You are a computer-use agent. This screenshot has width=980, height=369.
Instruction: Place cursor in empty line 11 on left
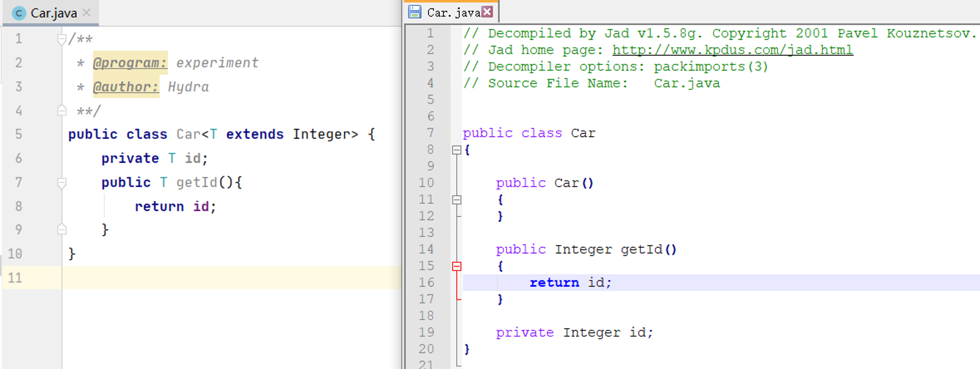click(231, 278)
